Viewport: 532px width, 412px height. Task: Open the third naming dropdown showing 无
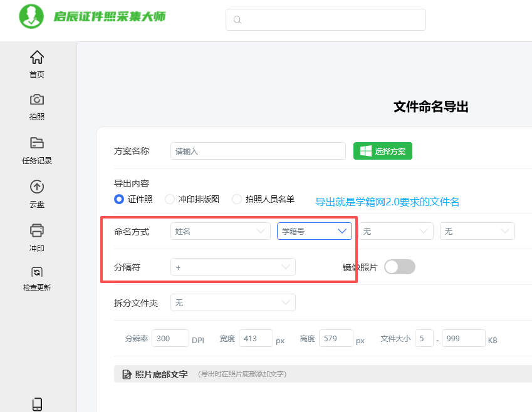396,231
